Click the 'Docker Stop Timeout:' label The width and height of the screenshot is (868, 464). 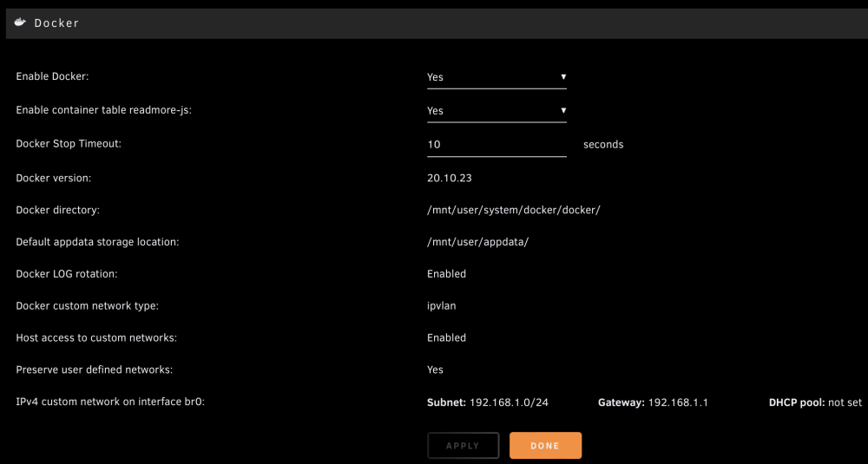69,143
